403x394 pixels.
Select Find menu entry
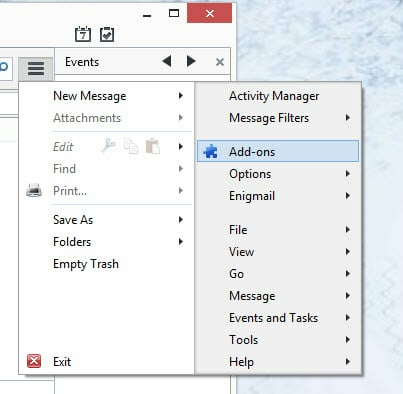coord(106,169)
